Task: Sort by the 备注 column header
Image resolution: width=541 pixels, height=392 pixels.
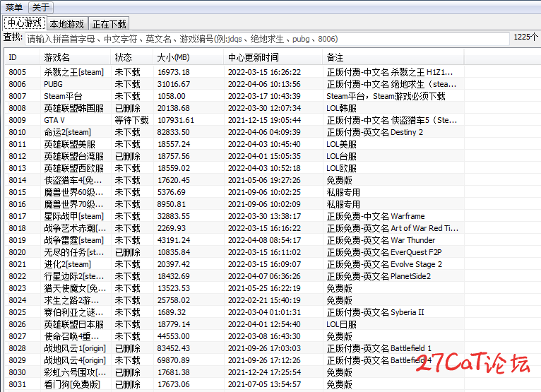Action: (393, 57)
